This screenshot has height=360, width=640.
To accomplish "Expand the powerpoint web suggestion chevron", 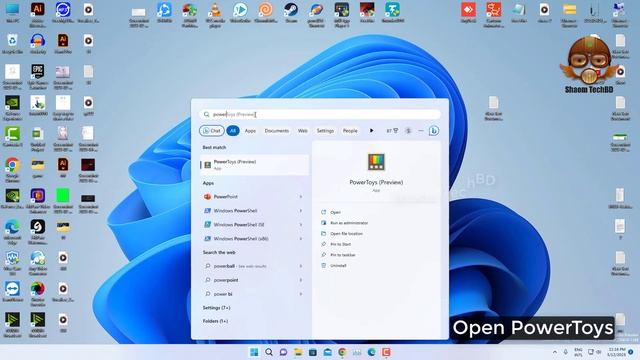I will 301,280.
